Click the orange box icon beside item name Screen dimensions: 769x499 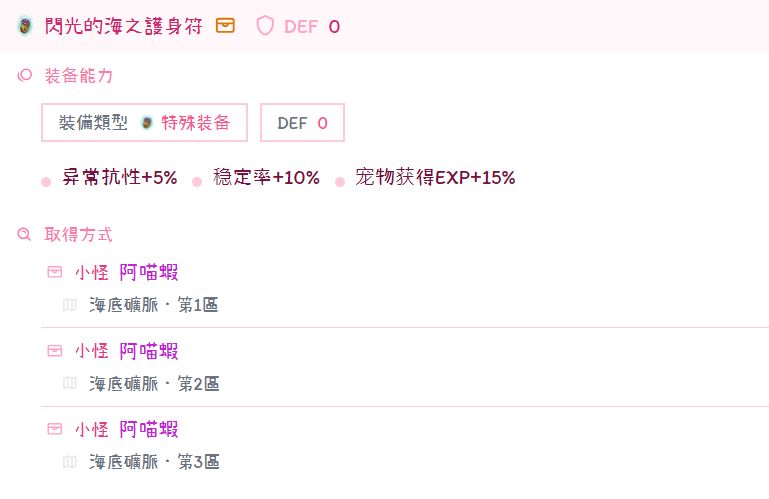click(226, 26)
